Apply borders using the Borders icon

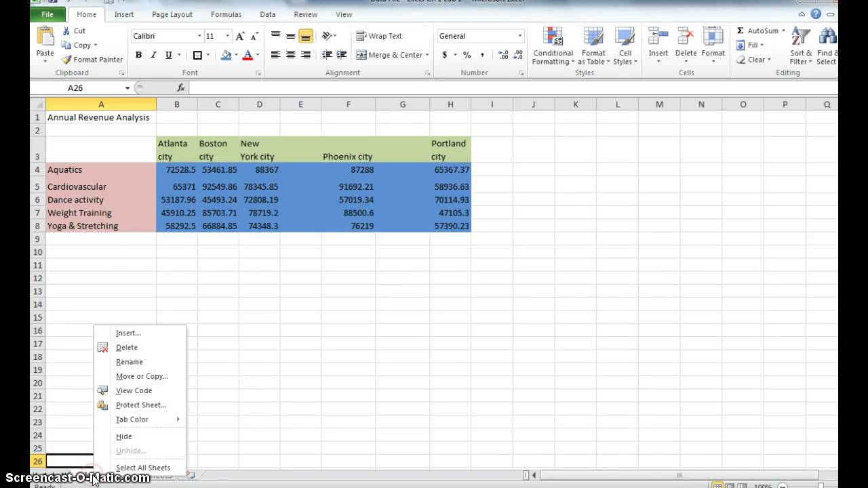197,56
